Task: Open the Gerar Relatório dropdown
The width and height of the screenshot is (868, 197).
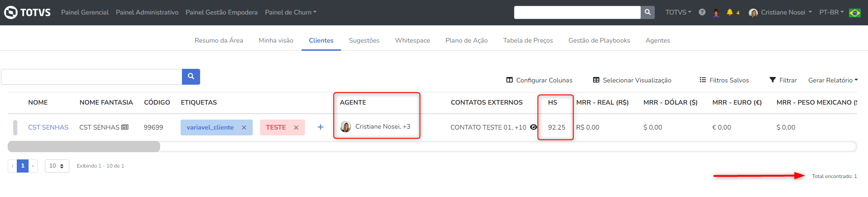Action: click(833, 80)
